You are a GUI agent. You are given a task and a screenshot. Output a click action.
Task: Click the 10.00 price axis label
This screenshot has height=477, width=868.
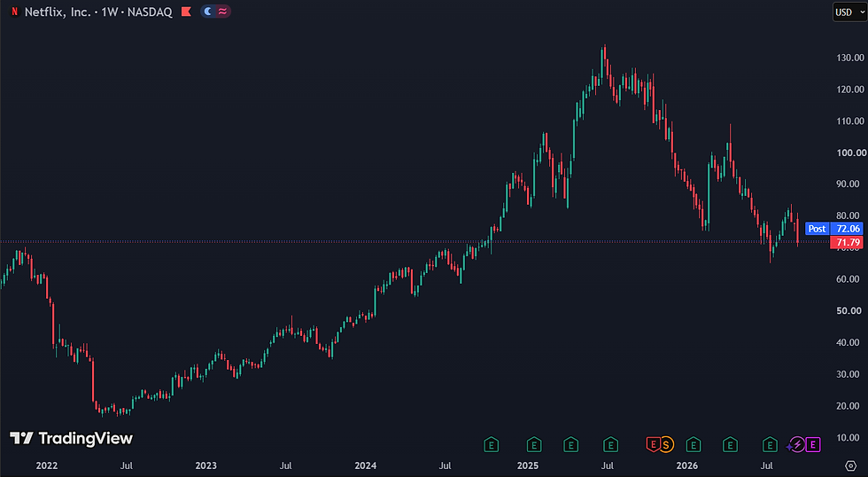[848, 438]
